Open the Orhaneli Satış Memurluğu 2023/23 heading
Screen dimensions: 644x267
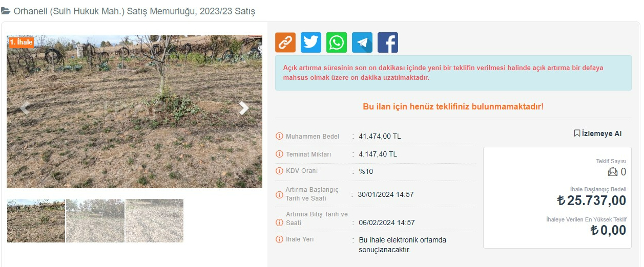(x=128, y=11)
